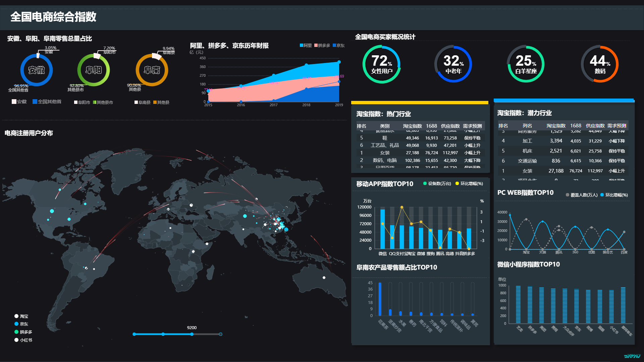This screenshot has width=644, height=362.
Task: Select 小红书 in map platform legend
Action: [23, 340]
